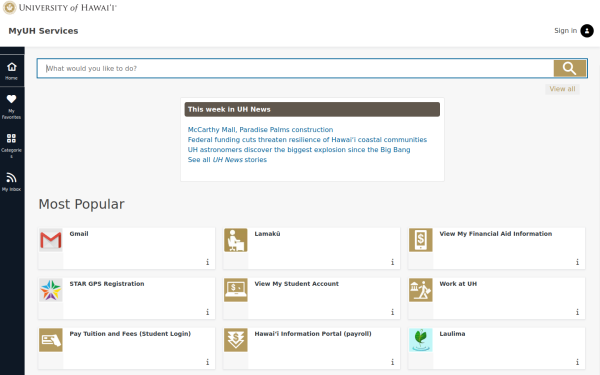Click the 'This week in UH News' header
Screen dimensions: 600x375
click(312, 109)
